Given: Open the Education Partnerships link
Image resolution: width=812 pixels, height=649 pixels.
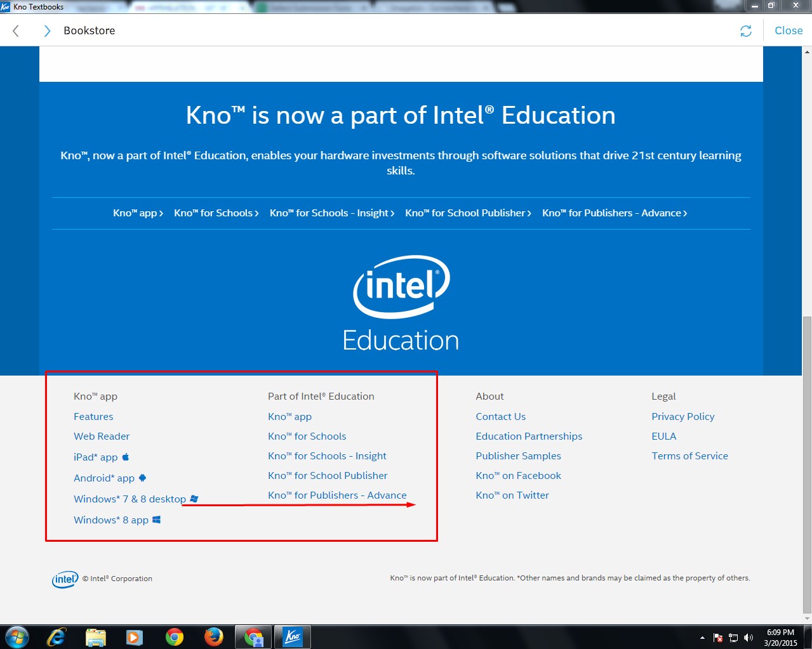Looking at the screenshot, I should coord(529,436).
